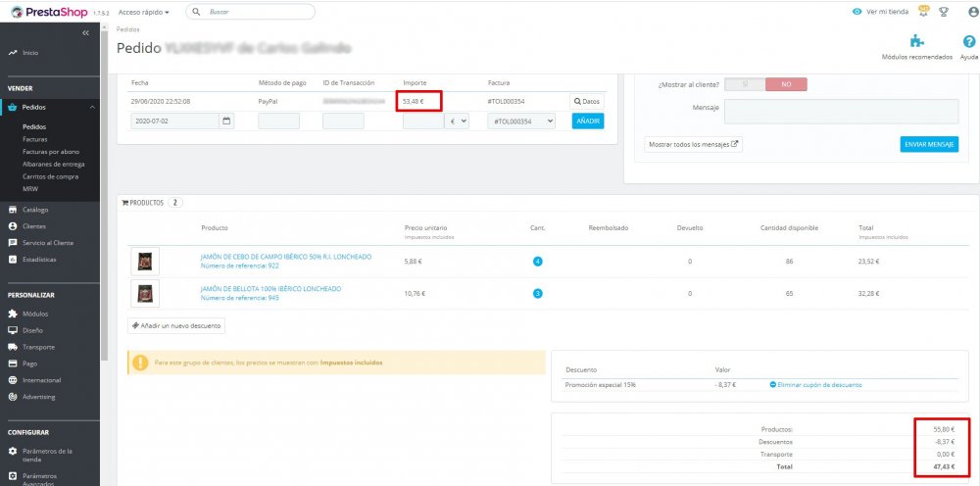Screen dimensions: 980x486
Task: Open Módulos recomendados
Action: [917, 47]
